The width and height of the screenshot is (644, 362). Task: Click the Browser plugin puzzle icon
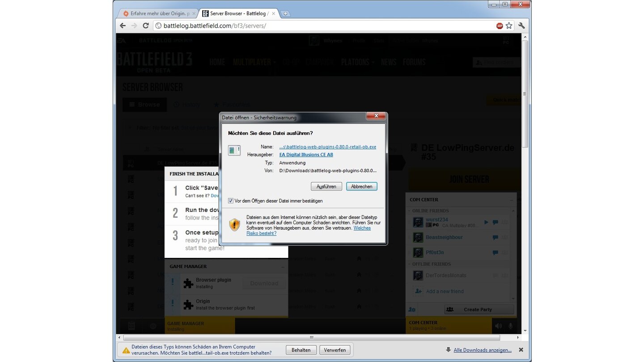pyautogui.click(x=189, y=283)
